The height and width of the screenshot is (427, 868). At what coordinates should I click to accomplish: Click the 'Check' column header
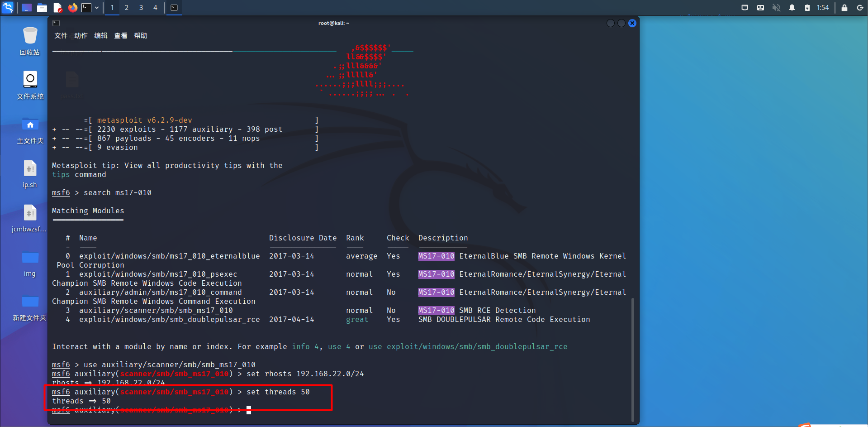(x=398, y=238)
